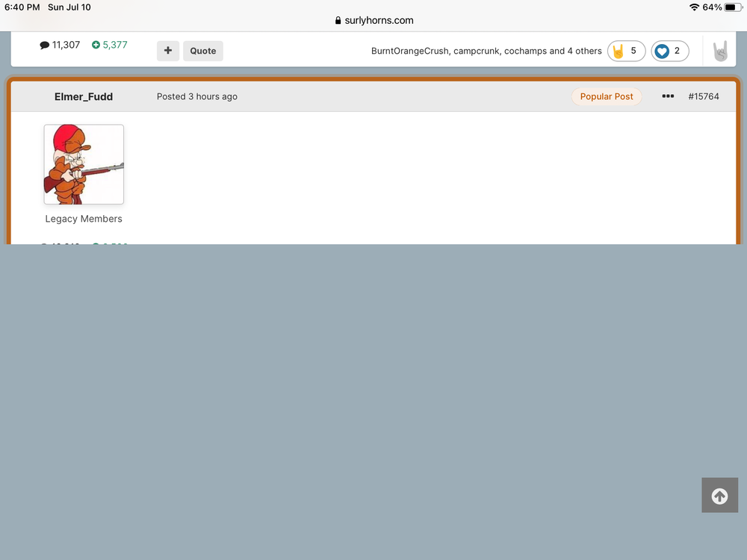Screen dimensions: 747x560
Task: Click the Popular Post badge
Action: [607, 96]
